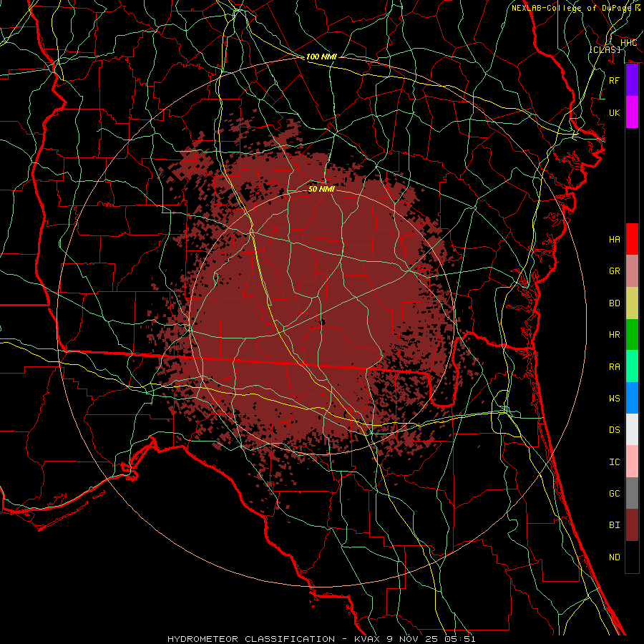This screenshot has width=644, height=644.
Task: Click the RF purple legend swatch
Action: [632, 80]
